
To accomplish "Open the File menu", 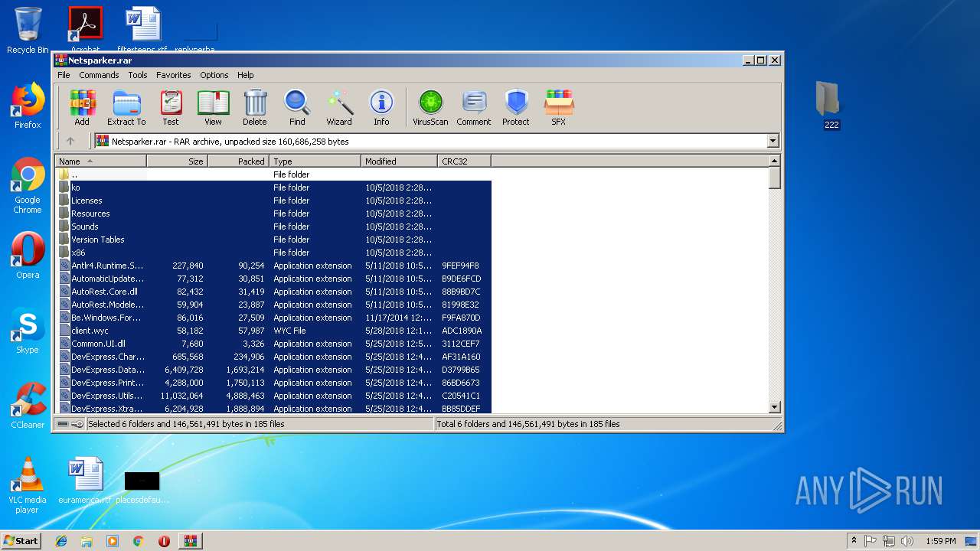I will [x=64, y=75].
